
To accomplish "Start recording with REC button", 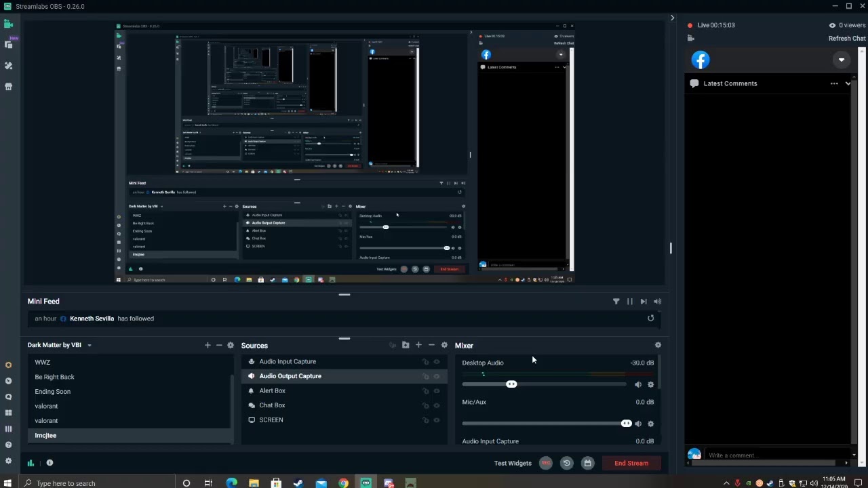I will pyautogui.click(x=546, y=463).
